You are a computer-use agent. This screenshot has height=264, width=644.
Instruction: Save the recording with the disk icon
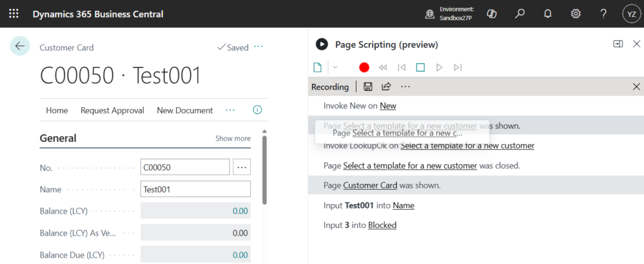tap(369, 87)
